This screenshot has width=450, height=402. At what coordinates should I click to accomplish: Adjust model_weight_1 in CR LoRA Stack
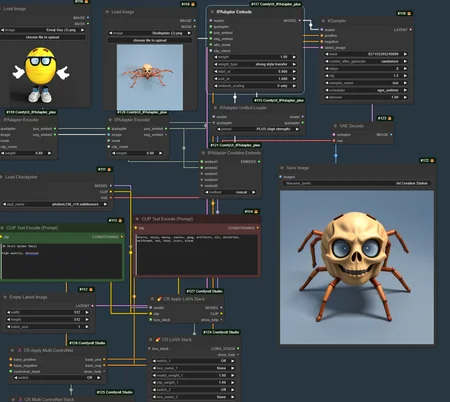pos(194,375)
